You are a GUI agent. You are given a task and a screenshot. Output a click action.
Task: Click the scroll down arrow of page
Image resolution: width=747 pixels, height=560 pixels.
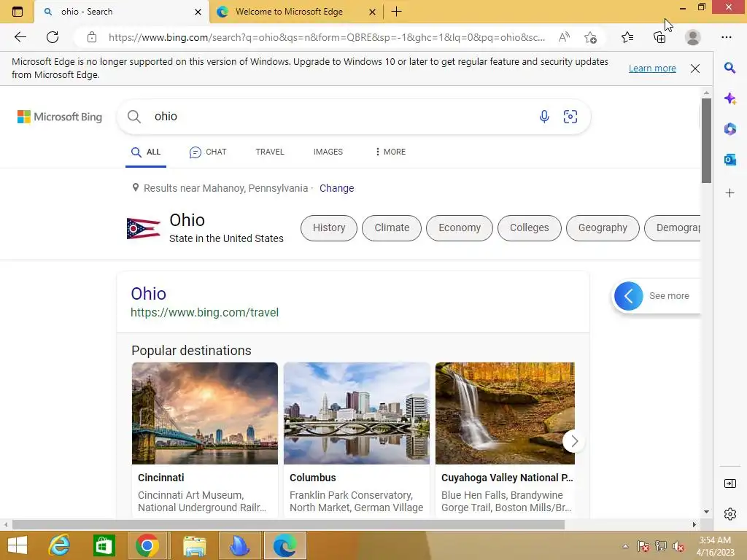[706, 512]
